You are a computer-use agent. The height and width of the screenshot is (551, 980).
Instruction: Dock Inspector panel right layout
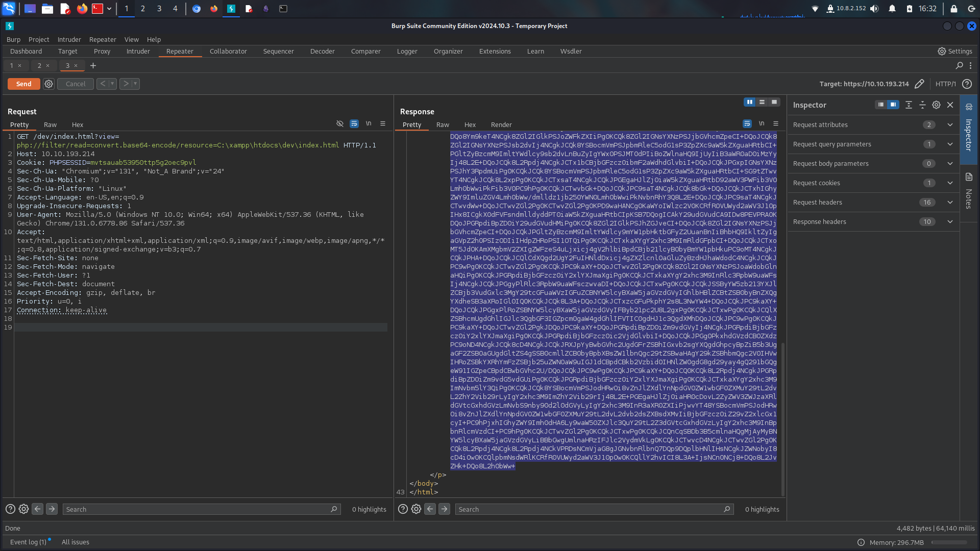893,105
